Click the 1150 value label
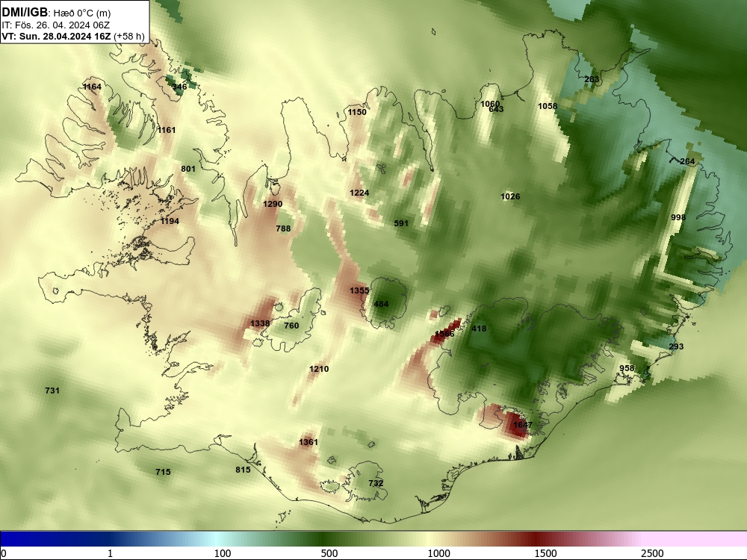Image resolution: width=747 pixels, height=560 pixels. click(x=357, y=113)
